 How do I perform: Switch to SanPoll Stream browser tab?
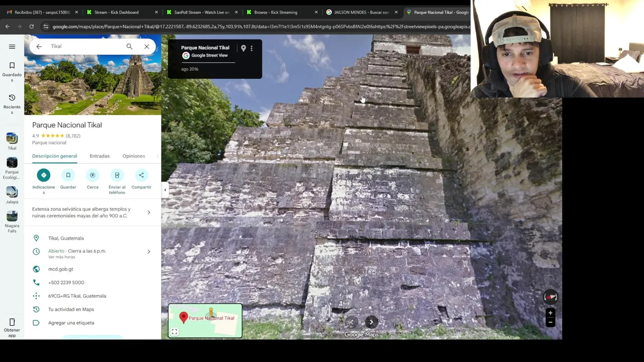click(202, 12)
